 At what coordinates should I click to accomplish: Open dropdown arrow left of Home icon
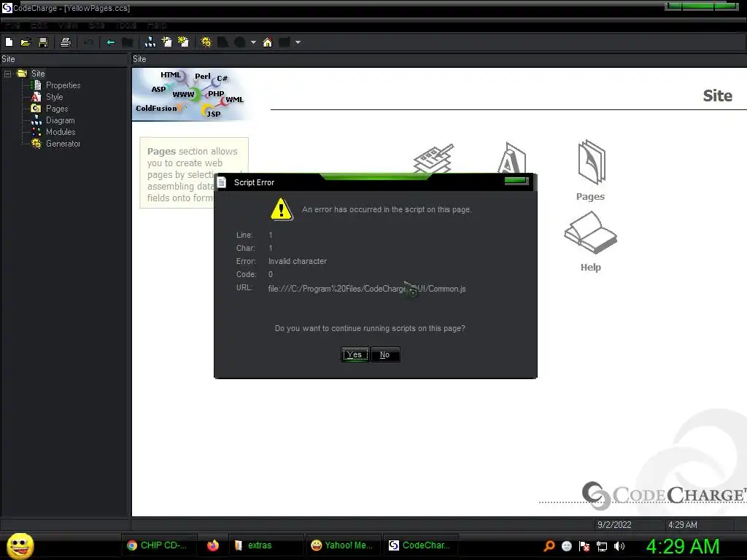pos(253,42)
